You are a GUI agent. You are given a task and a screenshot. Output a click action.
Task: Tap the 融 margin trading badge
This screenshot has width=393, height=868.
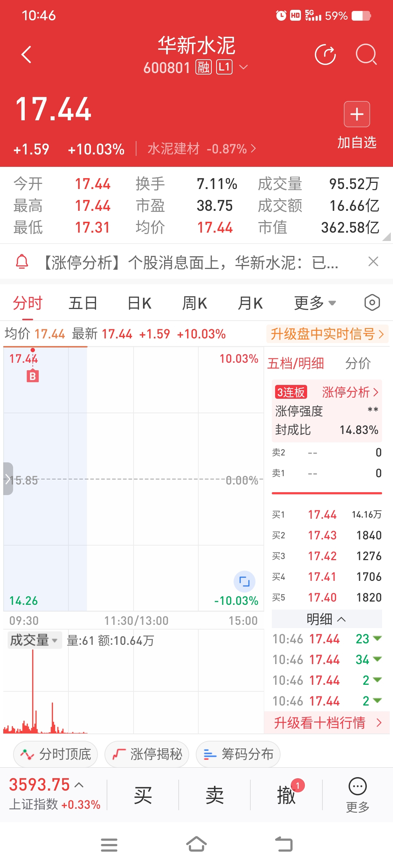pos(203,67)
